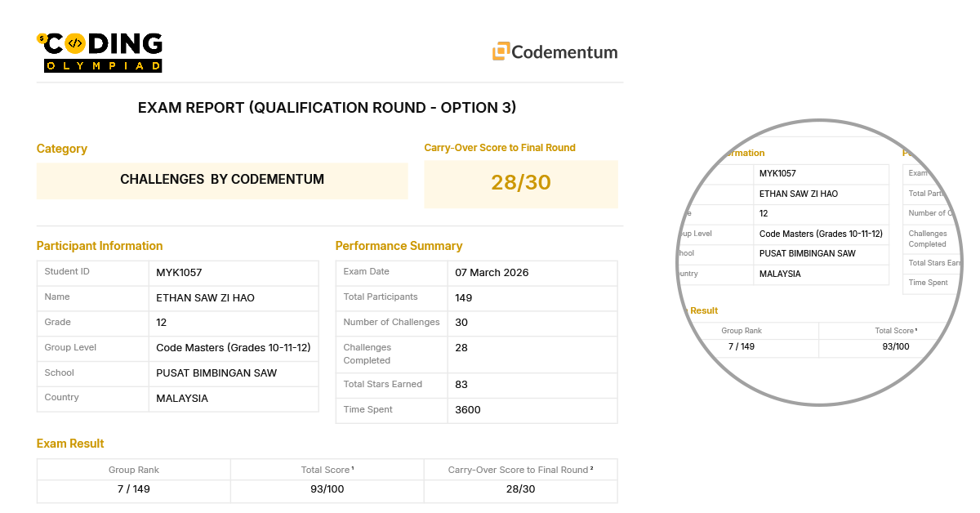Click the Group Rank column header
Image resolution: width=980 pixels, height=513 pixels.
(134, 470)
